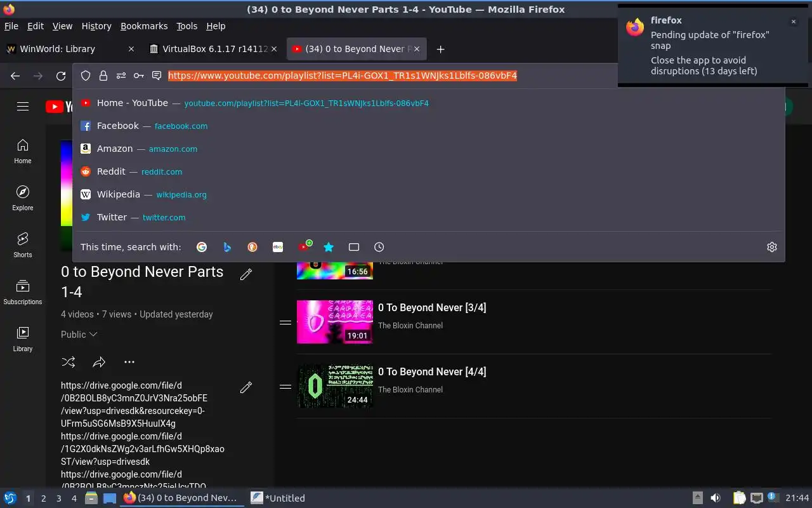
Task: Expand the Public privacy dropdown
Action: tap(79, 335)
